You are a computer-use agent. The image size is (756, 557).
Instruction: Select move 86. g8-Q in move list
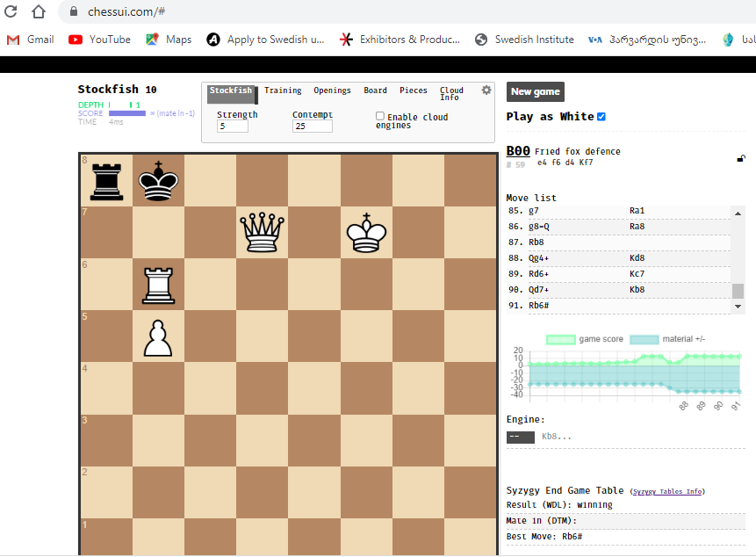coord(538,226)
